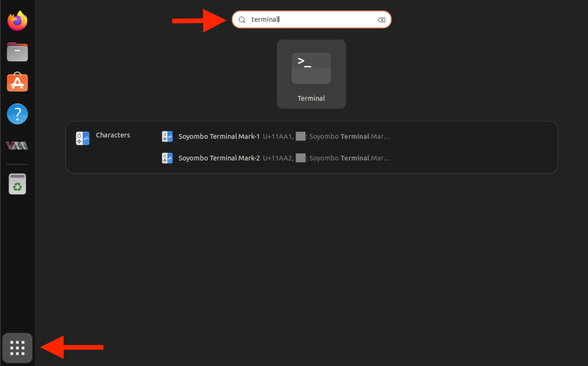Click the Soyombo Terminal Mark-1 result icon

pos(167,137)
